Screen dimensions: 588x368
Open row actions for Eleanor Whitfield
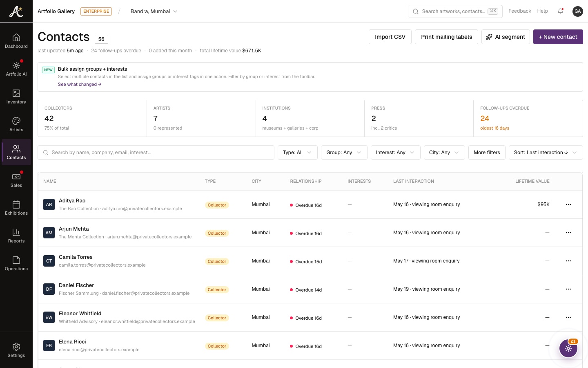tap(568, 317)
